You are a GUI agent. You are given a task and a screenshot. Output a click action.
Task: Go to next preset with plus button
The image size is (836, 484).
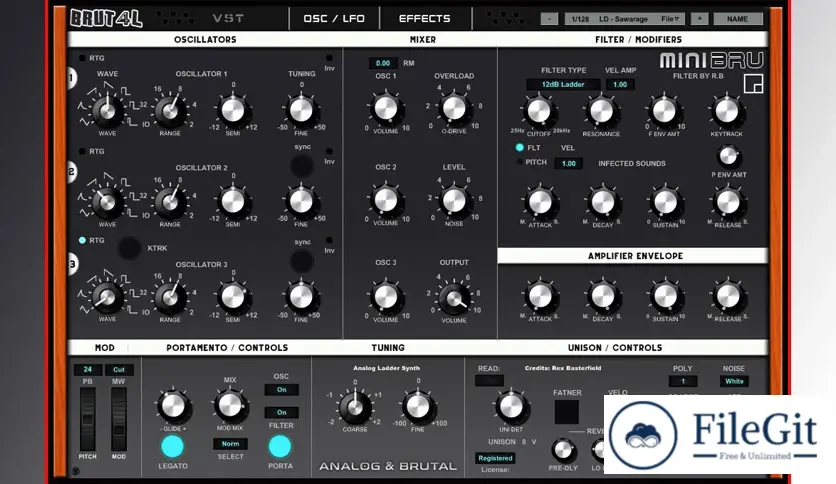[700, 19]
